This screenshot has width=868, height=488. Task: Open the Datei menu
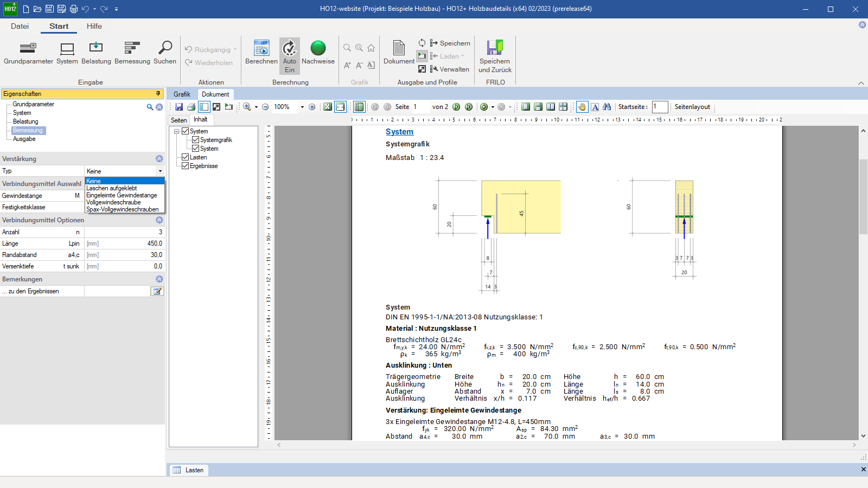point(20,26)
